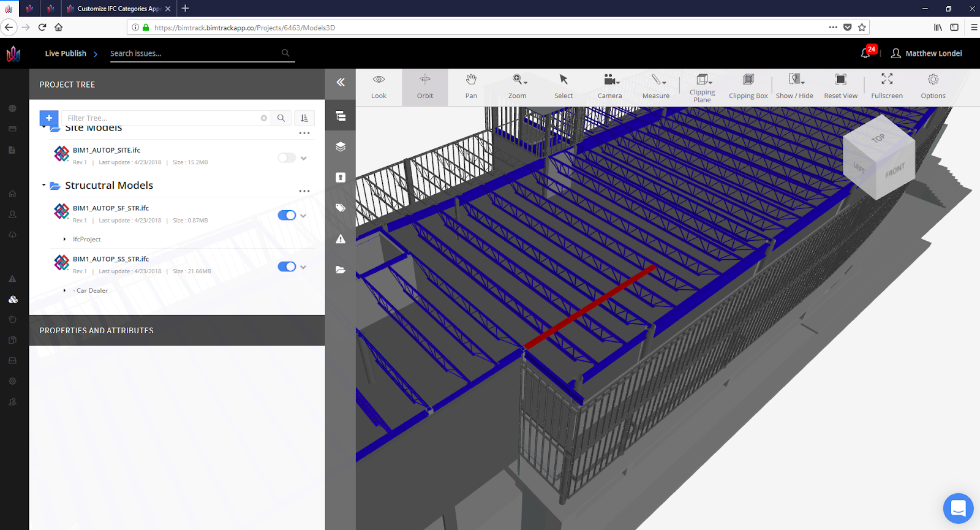980x530 pixels.
Task: Click the FRONT face of view cube
Action: [894, 171]
